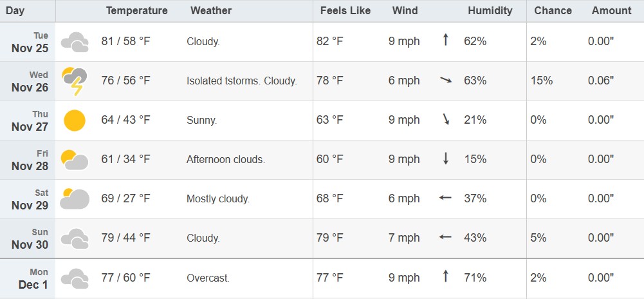Click the Amount column header
This screenshot has height=299, width=644.
coord(611,10)
